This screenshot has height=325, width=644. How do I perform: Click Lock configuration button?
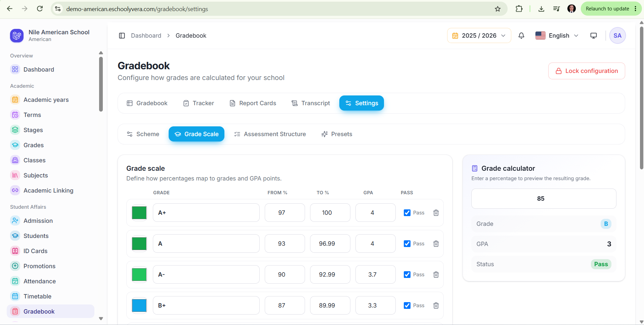tap(587, 71)
